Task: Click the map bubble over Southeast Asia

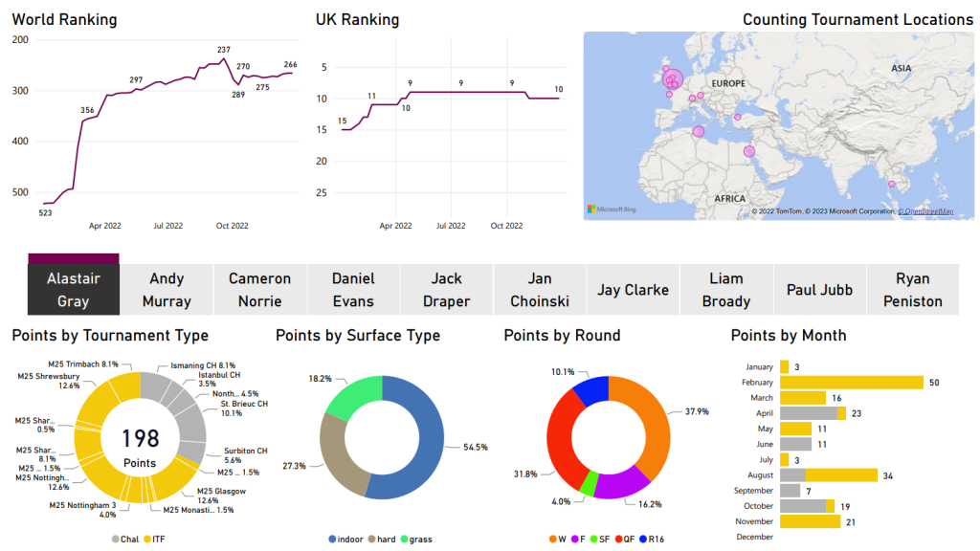Action: [x=892, y=184]
